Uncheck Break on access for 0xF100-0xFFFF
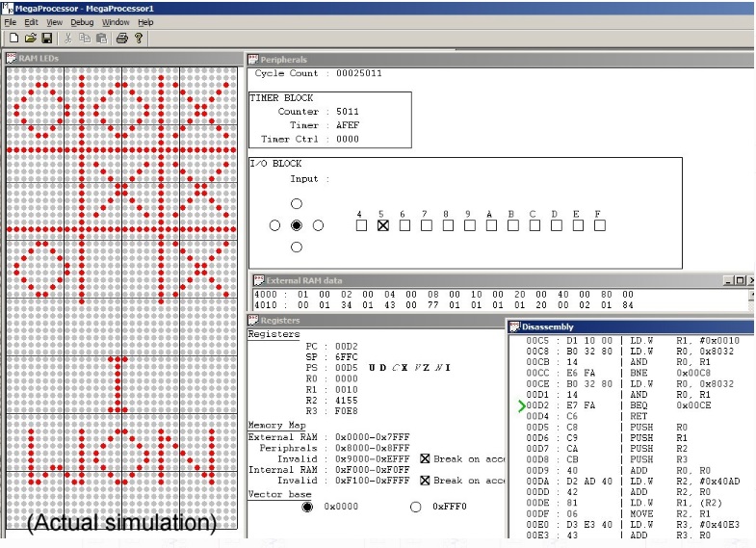Screen dimensions: 756x548 point(425,480)
